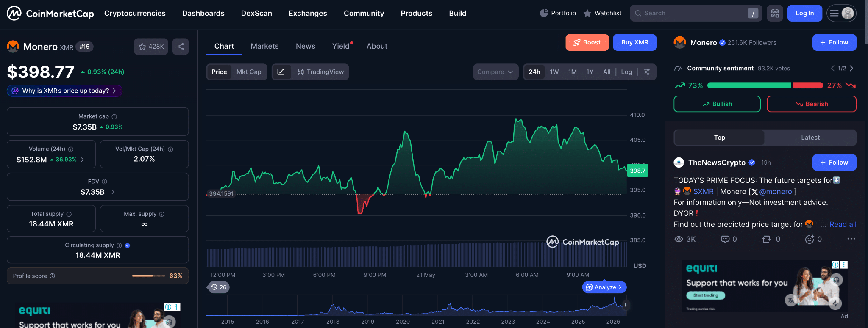Open comments on TheNewsCrypto post
Viewport: 868px width, 328px height.
coord(729,239)
